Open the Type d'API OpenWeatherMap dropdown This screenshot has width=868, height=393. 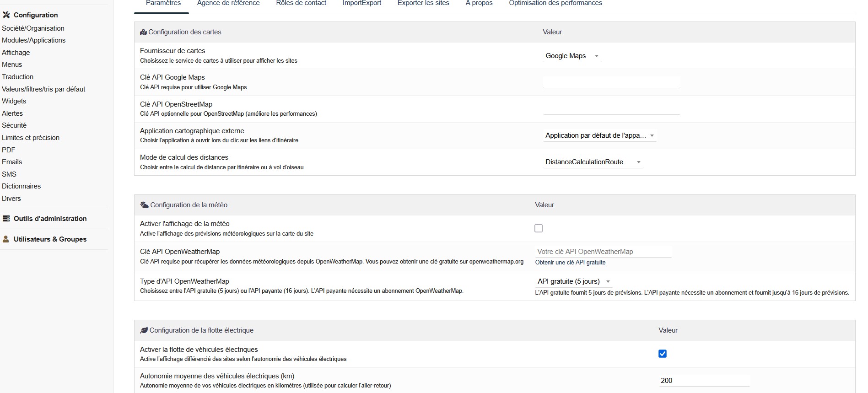pos(574,281)
